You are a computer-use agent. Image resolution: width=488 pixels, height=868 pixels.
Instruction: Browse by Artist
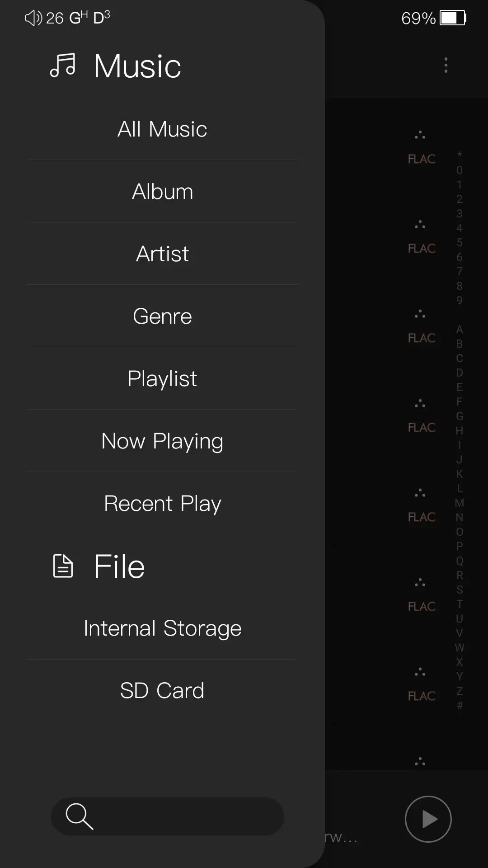[162, 254]
